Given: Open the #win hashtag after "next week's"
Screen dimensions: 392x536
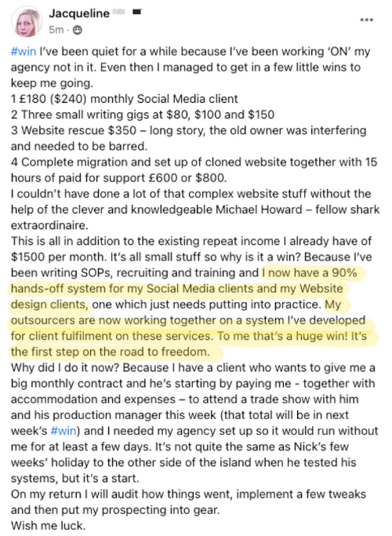Looking at the screenshot, I should coord(64,431).
